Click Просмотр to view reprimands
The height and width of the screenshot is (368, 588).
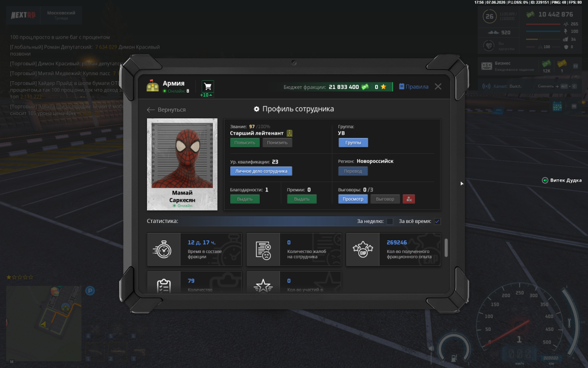click(353, 199)
